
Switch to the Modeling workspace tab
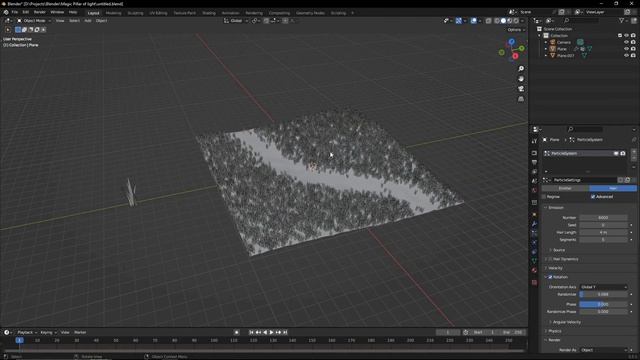(x=113, y=13)
